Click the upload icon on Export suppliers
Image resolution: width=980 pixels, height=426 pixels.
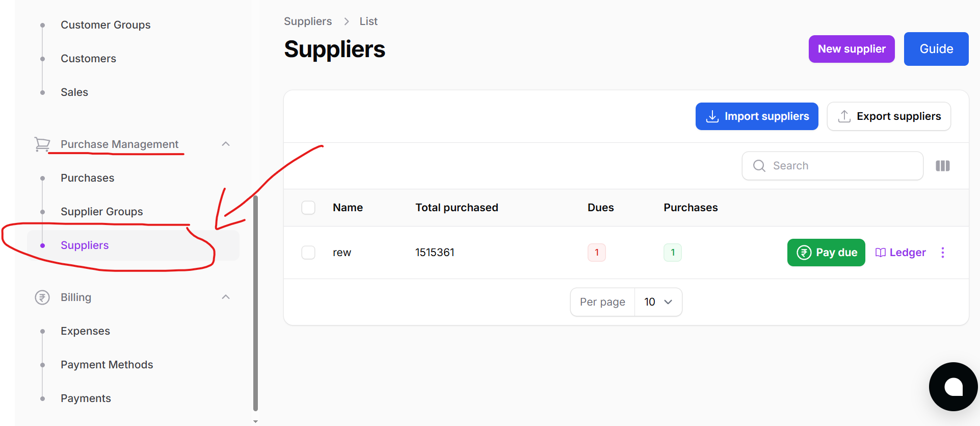click(x=844, y=116)
